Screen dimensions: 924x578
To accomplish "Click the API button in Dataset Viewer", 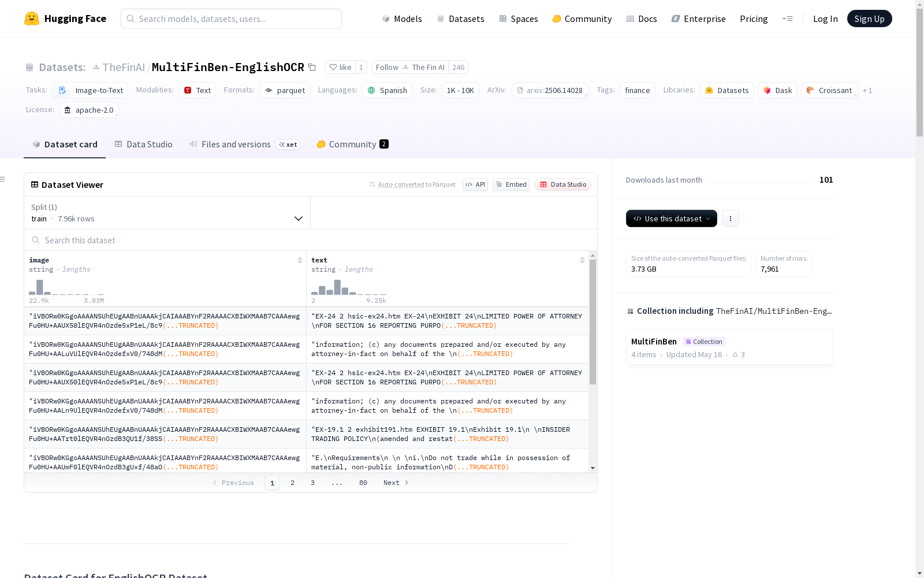I will pyautogui.click(x=475, y=184).
